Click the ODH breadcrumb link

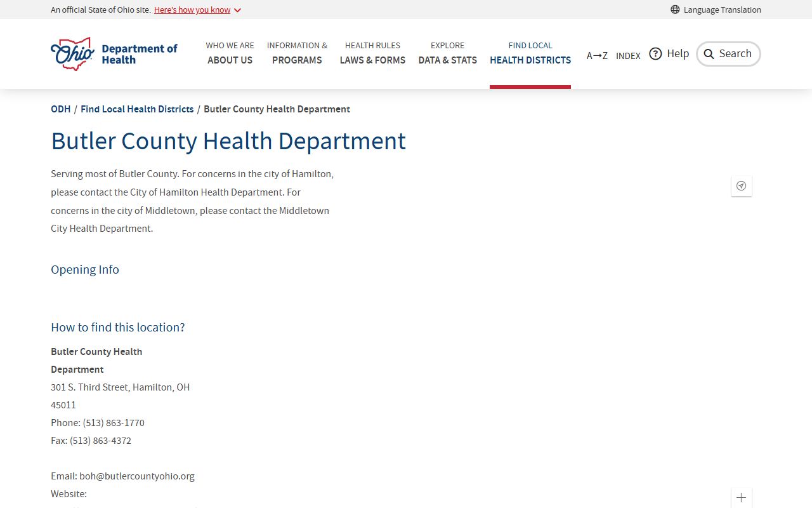[61, 109]
